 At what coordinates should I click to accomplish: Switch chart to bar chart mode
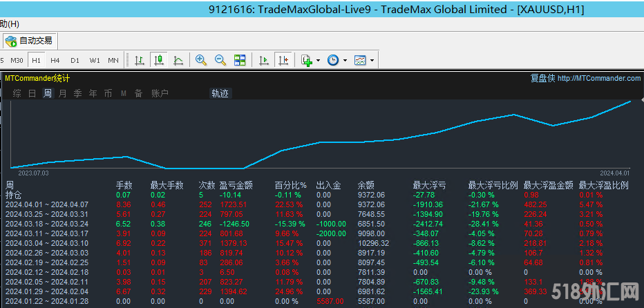(140, 61)
